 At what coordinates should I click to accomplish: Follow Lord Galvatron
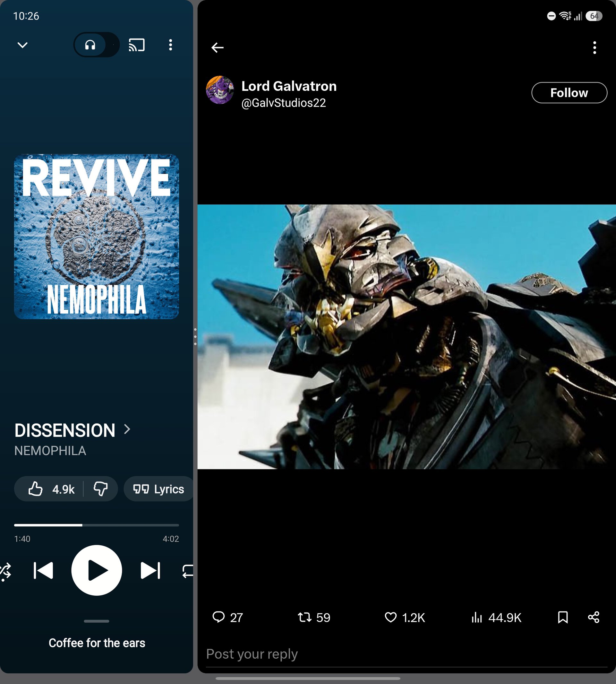click(569, 92)
